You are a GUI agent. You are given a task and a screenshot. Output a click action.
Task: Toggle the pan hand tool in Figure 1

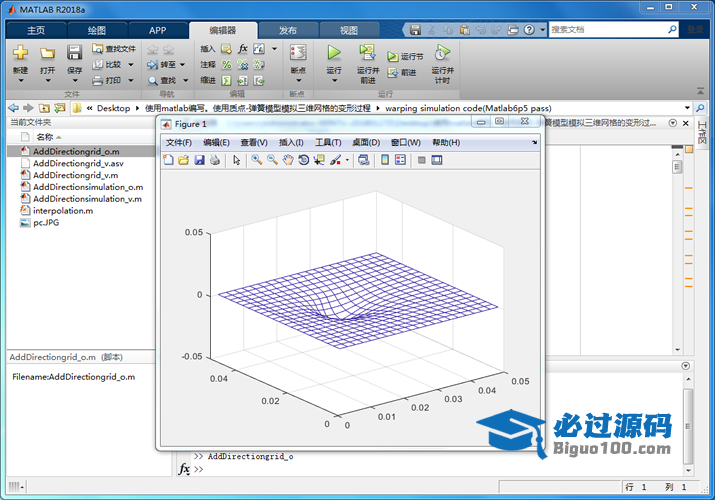288,160
